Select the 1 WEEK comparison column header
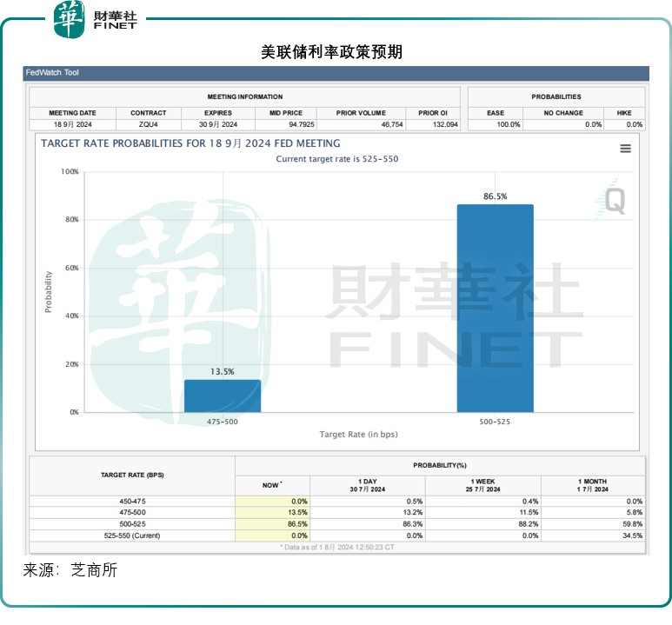This screenshot has width=672, height=625. pyautogui.click(x=483, y=485)
